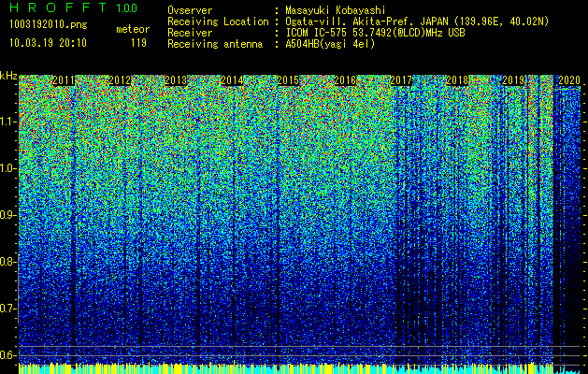Click the Receiving Location label
588x374 pixels.
(218, 22)
